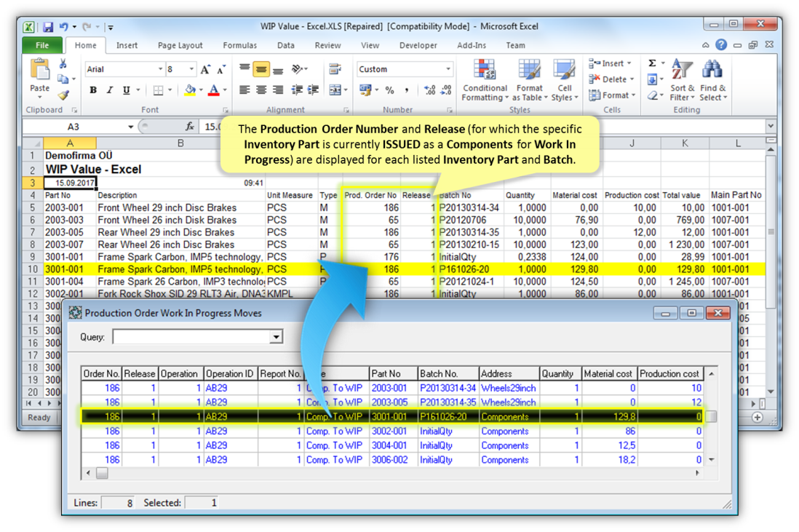Align text right in the ribbon
Image resolution: width=799 pixels, height=532 pixels.
pyautogui.click(x=278, y=90)
